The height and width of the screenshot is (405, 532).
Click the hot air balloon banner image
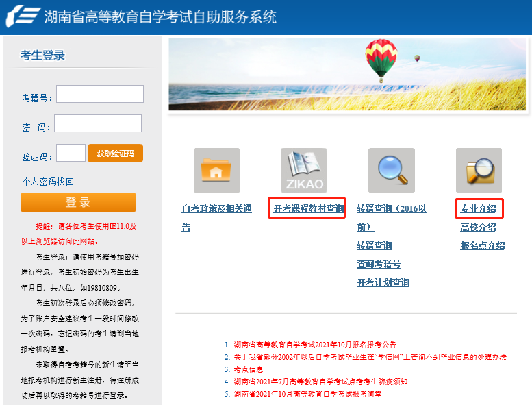tap(347, 74)
